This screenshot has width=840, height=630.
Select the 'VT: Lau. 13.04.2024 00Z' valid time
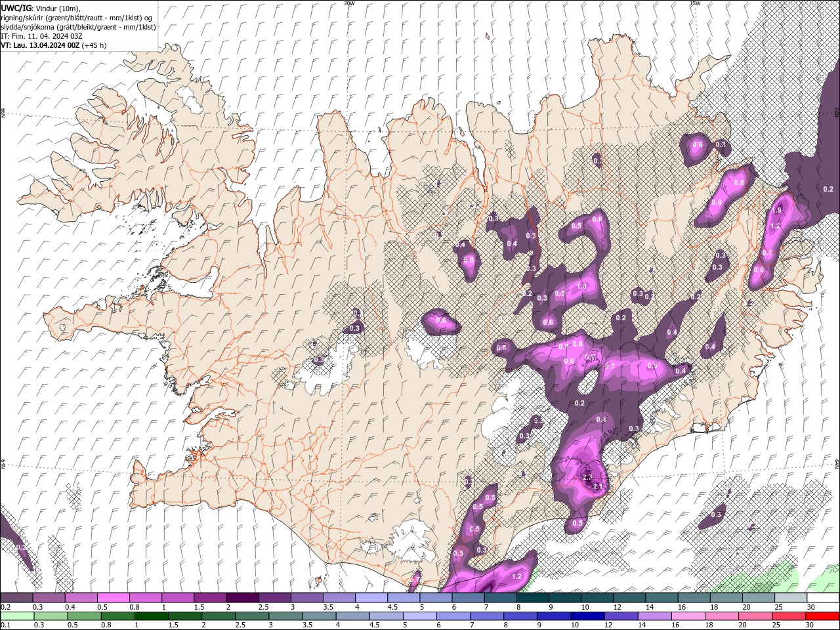[40, 45]
